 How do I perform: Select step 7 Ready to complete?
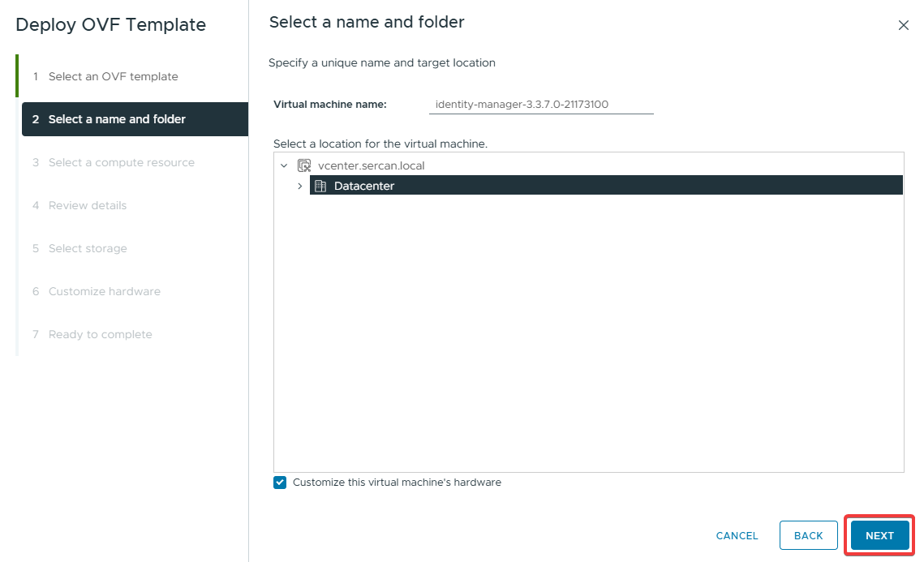point(100,334)
